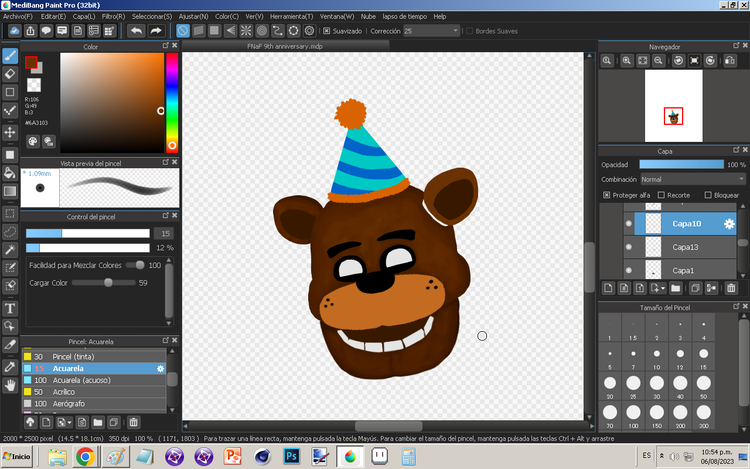The width and height of the screenshot is (750, 469).
Task: Toggle the Proteger alfa checkbox
Action: click(x=607, y=195)
